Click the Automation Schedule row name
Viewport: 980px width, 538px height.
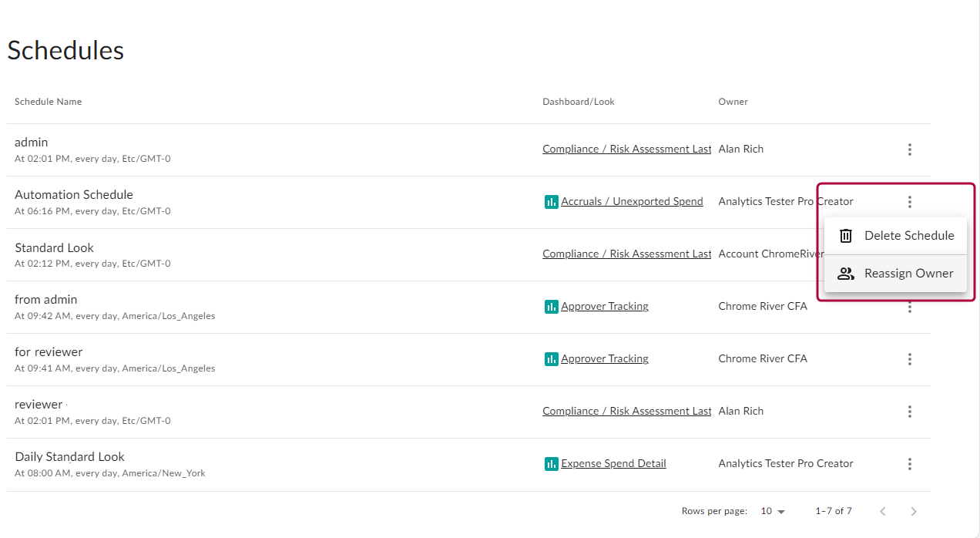(73, 194)
